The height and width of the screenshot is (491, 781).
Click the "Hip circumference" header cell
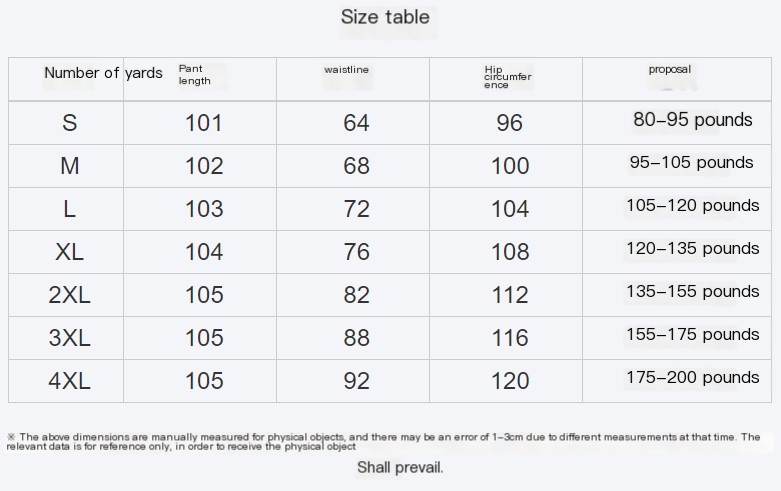507,77
